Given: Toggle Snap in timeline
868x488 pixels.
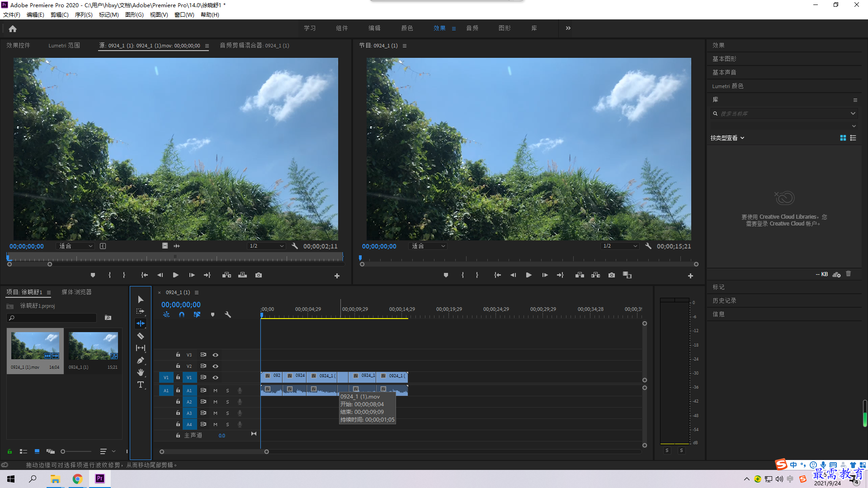Looking at the screenshot, I should [182, 314].
